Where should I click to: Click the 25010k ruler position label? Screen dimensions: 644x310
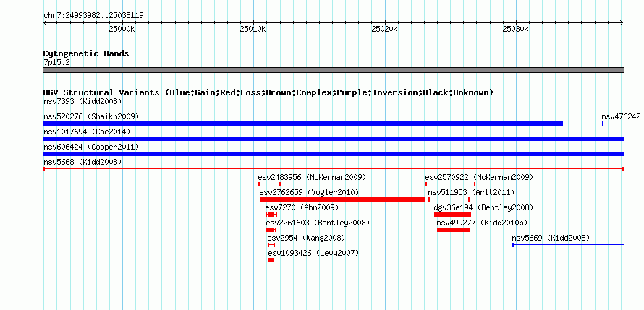coord(253,29)
